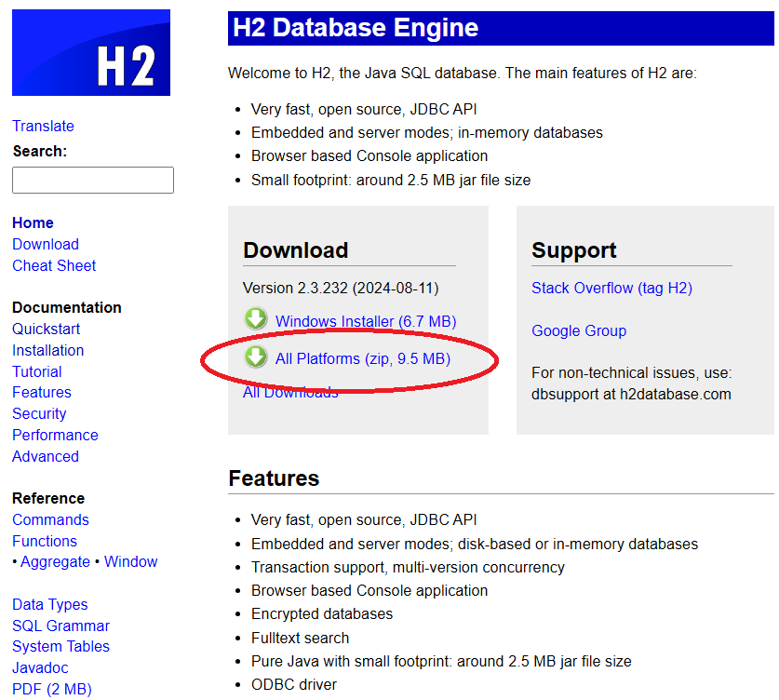Open the Tutorial link

click(37, 371)
